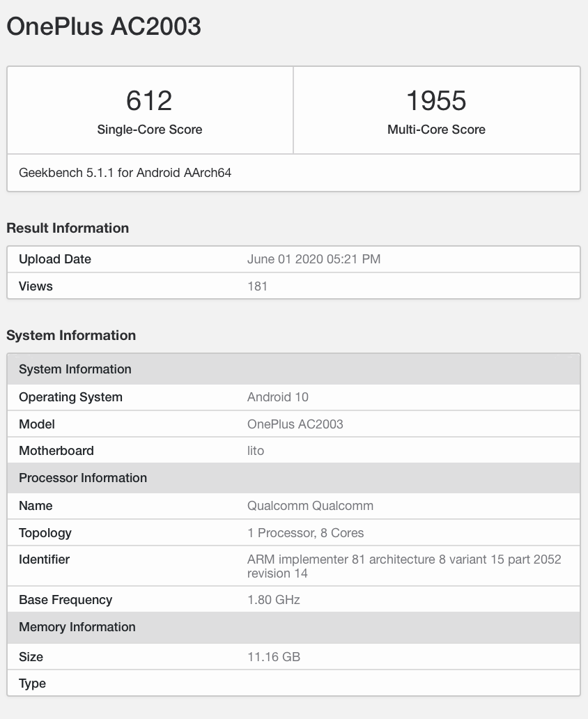Select the 1 Processor, 8 Cores value
The height and width of the screenshot is (719, 588).
click(x=305, y=533)
